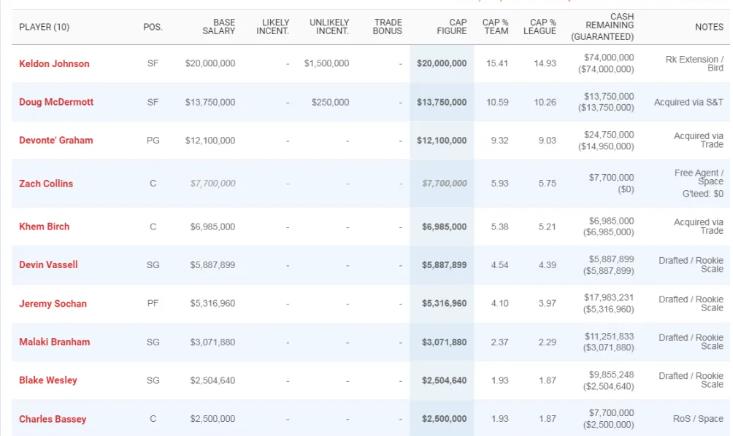Screen dimensions: 733x436
Task: Select cash remaining $9,855,248 cell
Action: pos(611,374)
